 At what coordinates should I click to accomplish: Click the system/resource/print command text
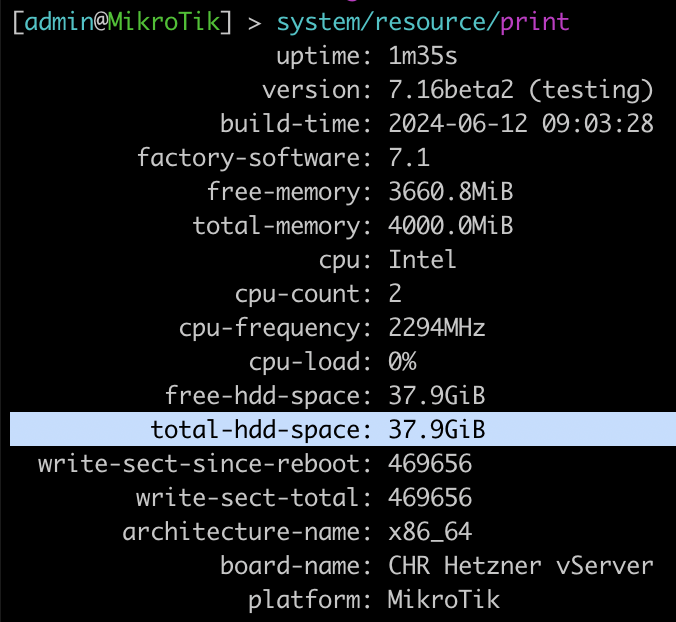pos(423,22)
